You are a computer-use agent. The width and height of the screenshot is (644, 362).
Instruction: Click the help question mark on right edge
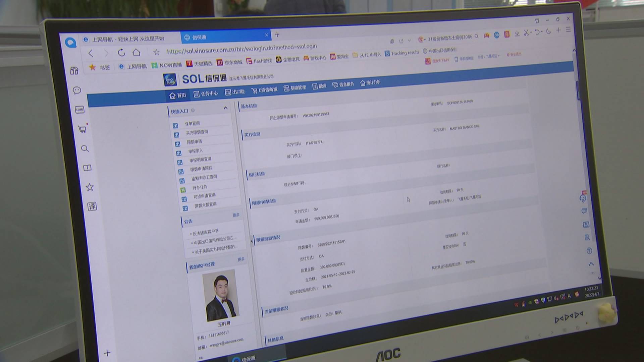589,251
